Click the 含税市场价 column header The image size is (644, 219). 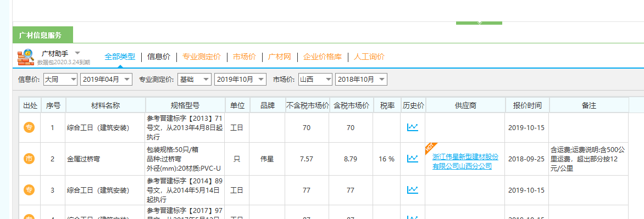[351, 105]
